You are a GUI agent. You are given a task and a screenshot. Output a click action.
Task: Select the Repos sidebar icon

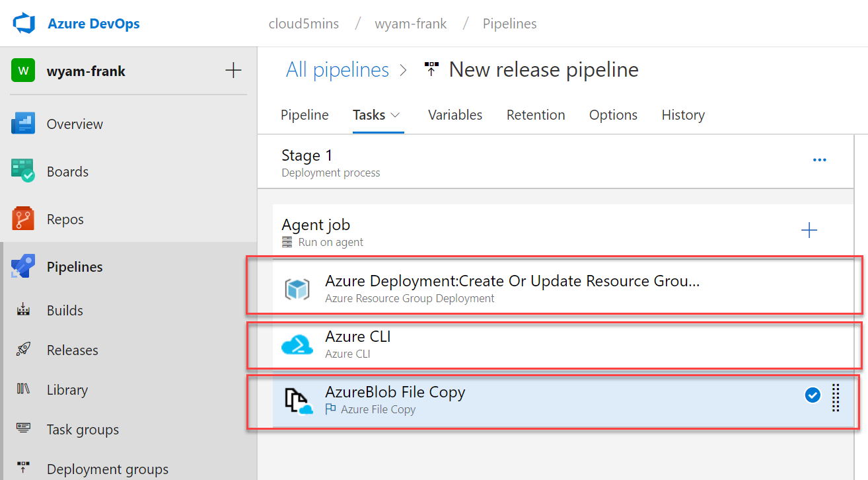click(23, 219)
